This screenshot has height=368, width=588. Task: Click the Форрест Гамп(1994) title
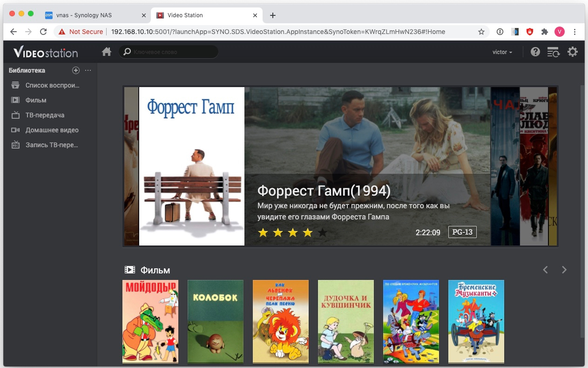click(x=324, y=191)
